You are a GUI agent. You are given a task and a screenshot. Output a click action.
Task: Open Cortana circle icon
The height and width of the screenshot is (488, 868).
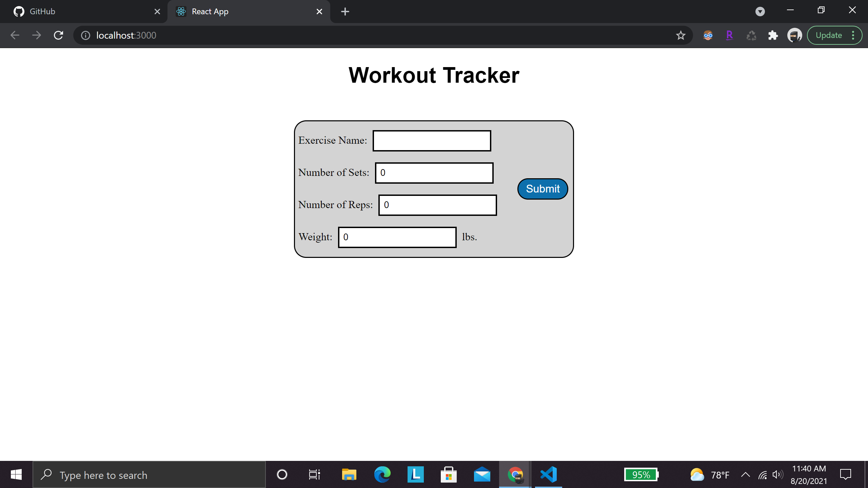pyautogui.click(x=282, y=474)
